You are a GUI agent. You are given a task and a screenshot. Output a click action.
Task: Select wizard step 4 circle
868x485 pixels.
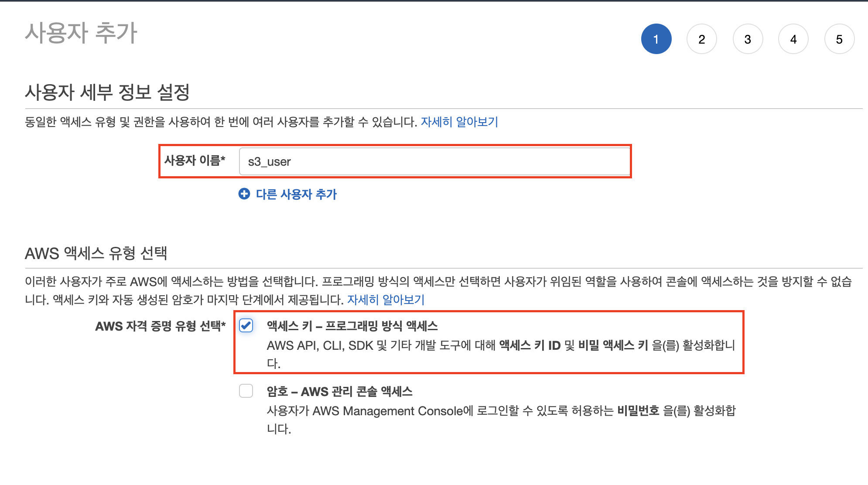coord(793,39)
